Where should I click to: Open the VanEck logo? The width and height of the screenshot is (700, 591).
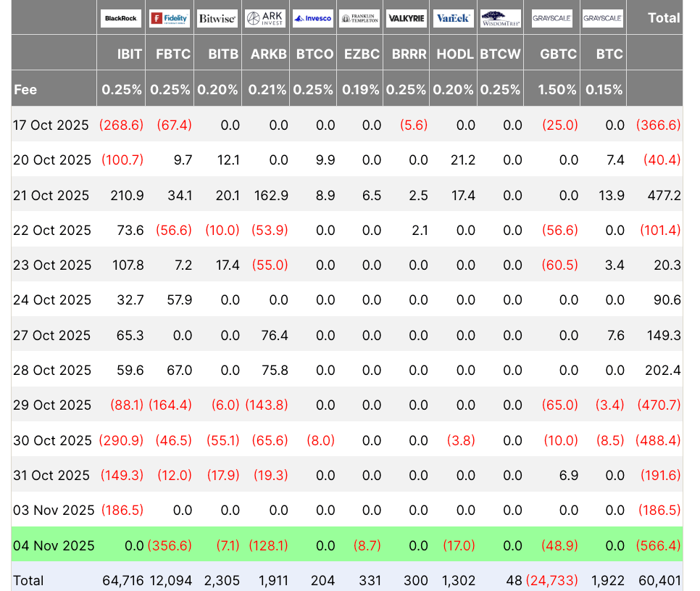point(453,18)
